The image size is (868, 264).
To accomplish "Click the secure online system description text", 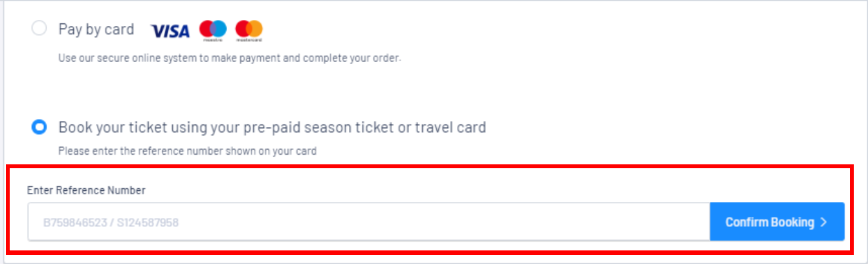I will (230, 58).
